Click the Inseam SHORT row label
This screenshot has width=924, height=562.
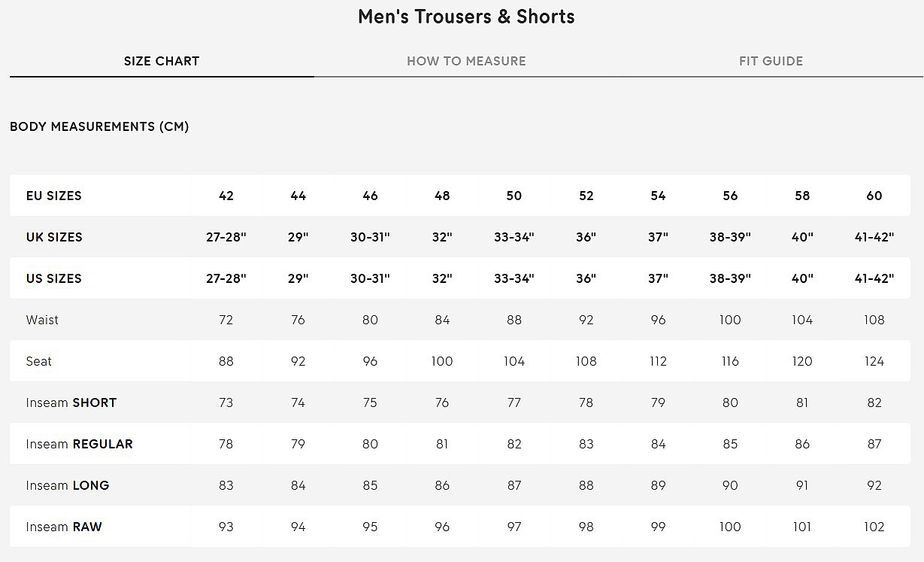(71, 403)
